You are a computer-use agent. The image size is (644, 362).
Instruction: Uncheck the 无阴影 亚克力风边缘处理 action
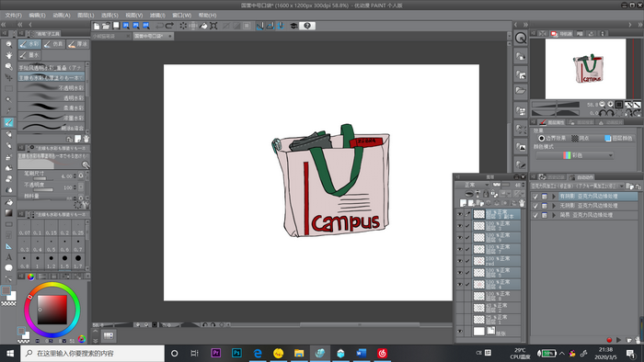(x=535, y=206)
